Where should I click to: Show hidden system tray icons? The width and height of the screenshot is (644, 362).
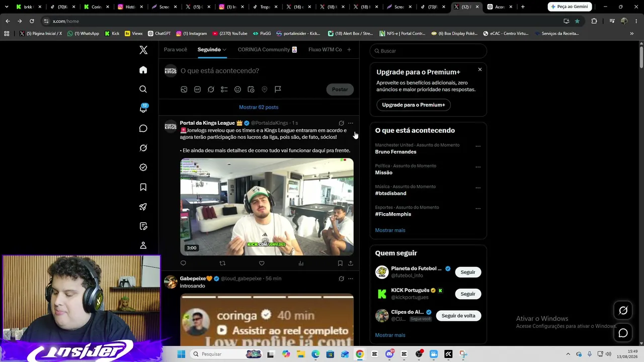point(568,354)
